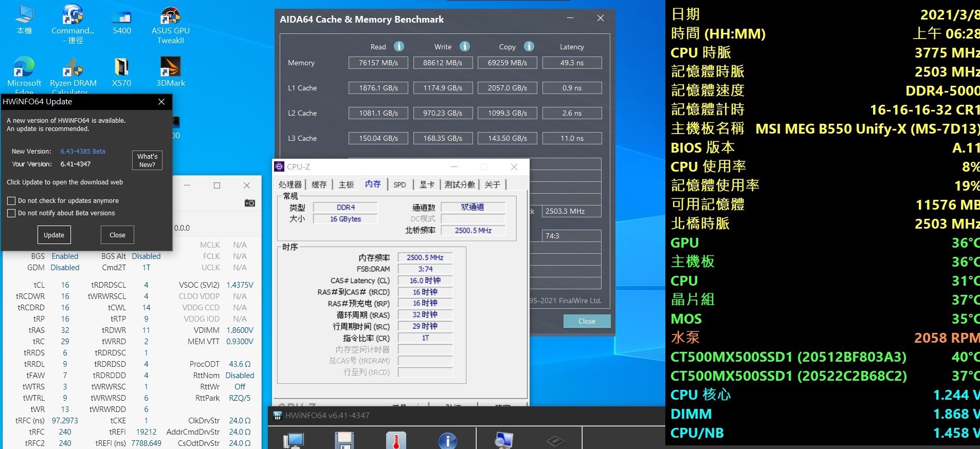
Task: Click the camera screenshot icon in timings window
Action: [250, 203]
